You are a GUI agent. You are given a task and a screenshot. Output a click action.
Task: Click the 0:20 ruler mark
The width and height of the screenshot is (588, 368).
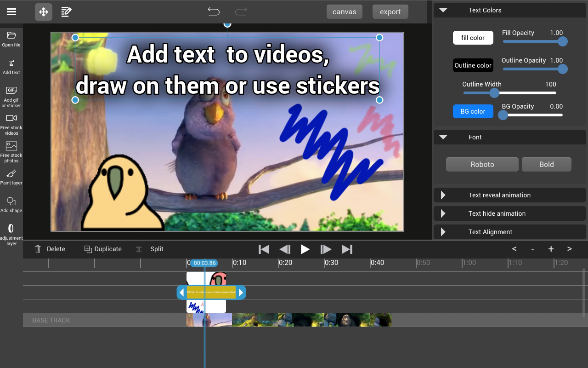click(x=285, y=263)
